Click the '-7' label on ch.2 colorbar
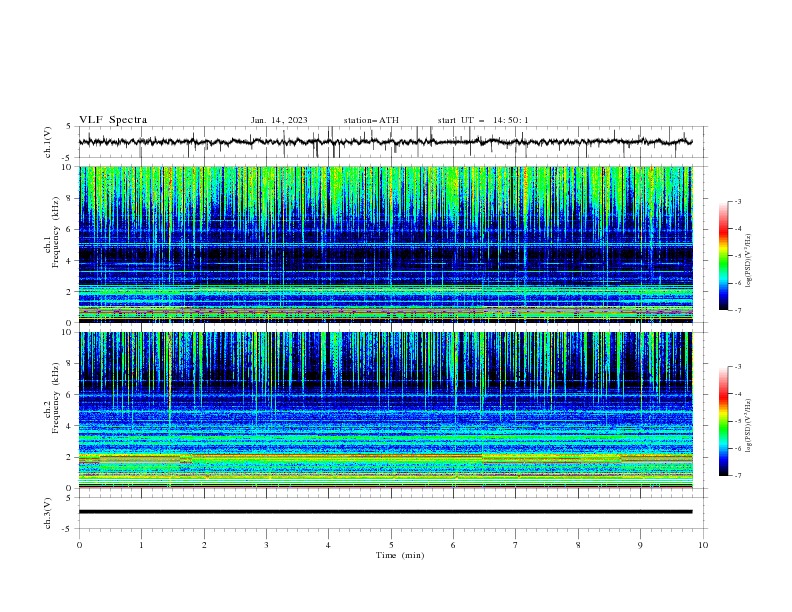The height and width of the screenshot is (612, 792). coord(738,476)
